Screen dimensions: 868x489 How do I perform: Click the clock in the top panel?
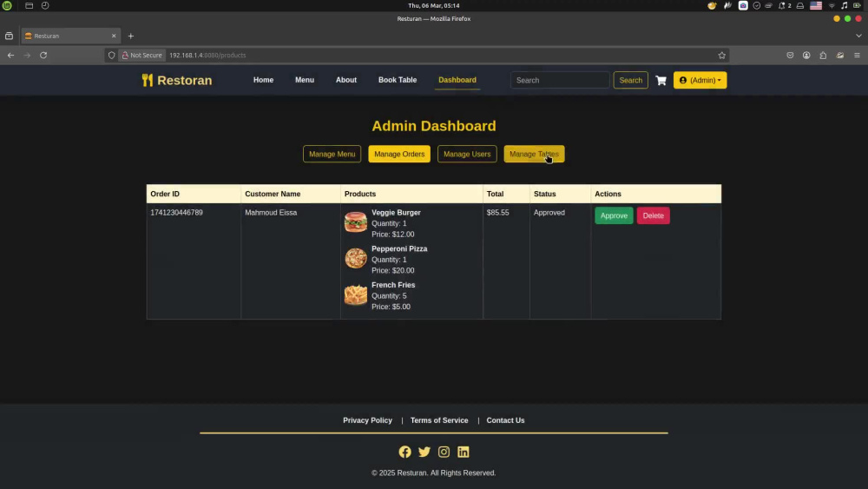[433, 5]
